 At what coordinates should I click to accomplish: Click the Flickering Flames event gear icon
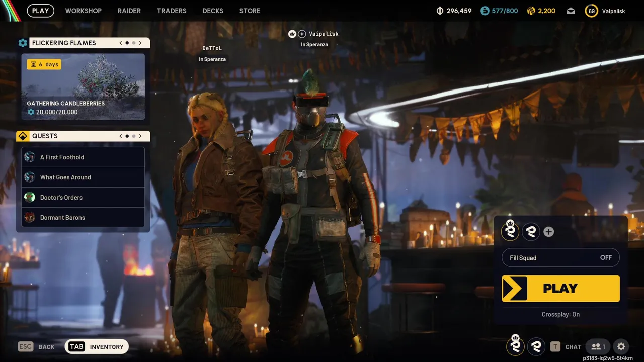(x=23, y=43)
